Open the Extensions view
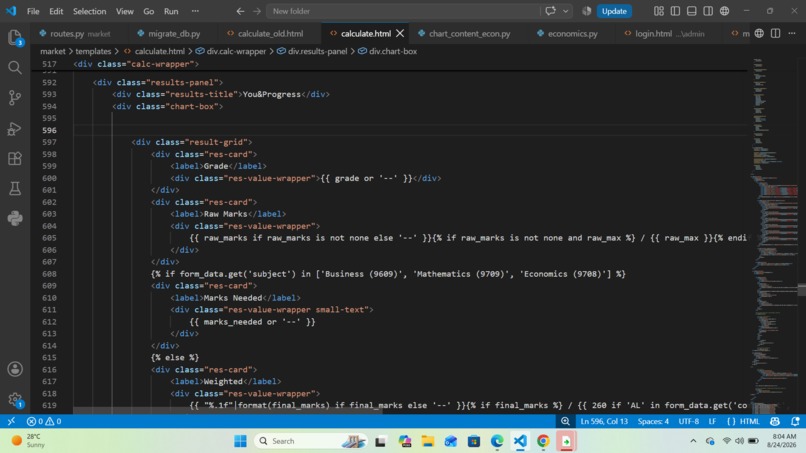806x453 pixels. click(14, 158)
